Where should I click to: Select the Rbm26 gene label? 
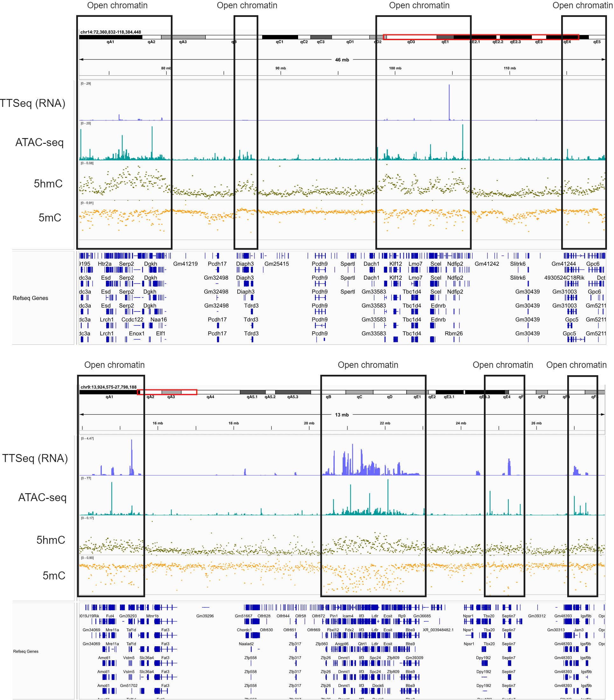[x=453, y=333]
